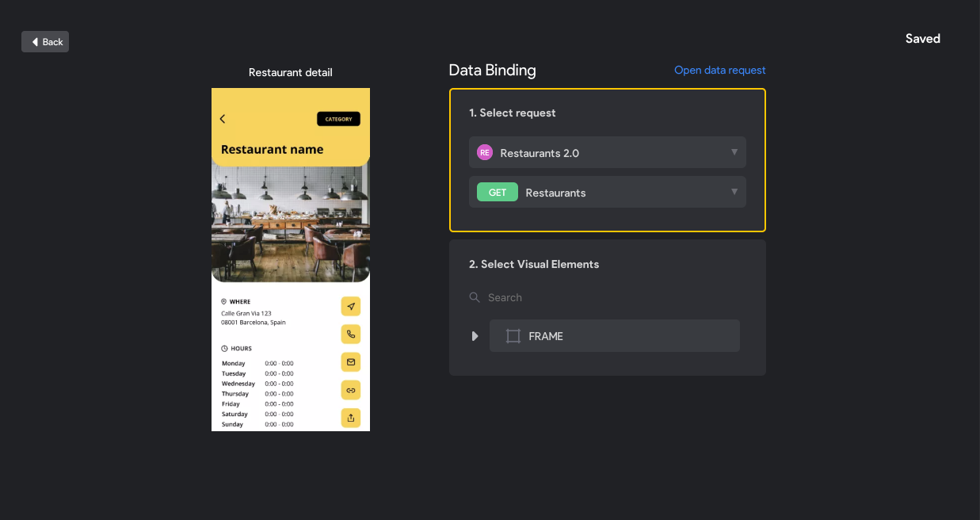Click the navigation arrow icon in preview
The width and height of the screenshot is (980, 520).
[351, 306]
